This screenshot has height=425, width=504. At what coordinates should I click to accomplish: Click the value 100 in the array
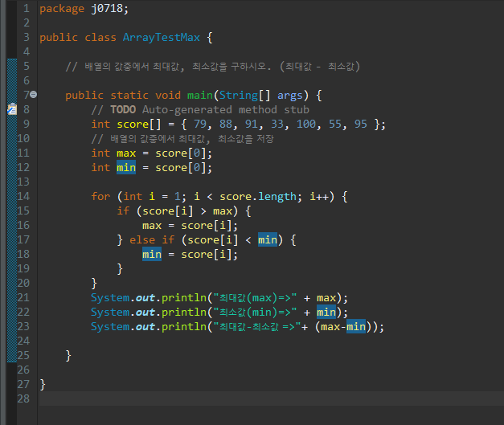(306, 125)
